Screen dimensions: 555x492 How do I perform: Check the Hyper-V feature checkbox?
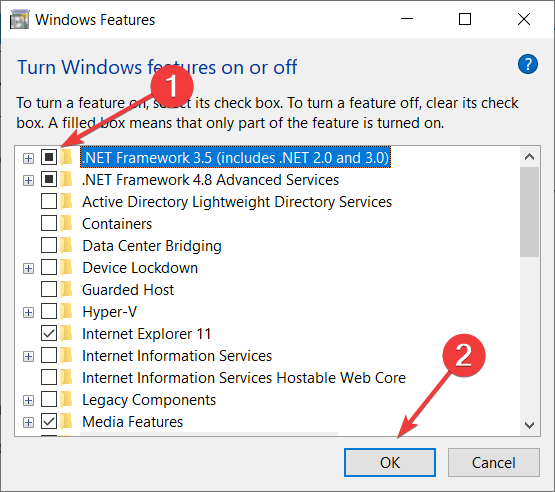pos(49,311)
